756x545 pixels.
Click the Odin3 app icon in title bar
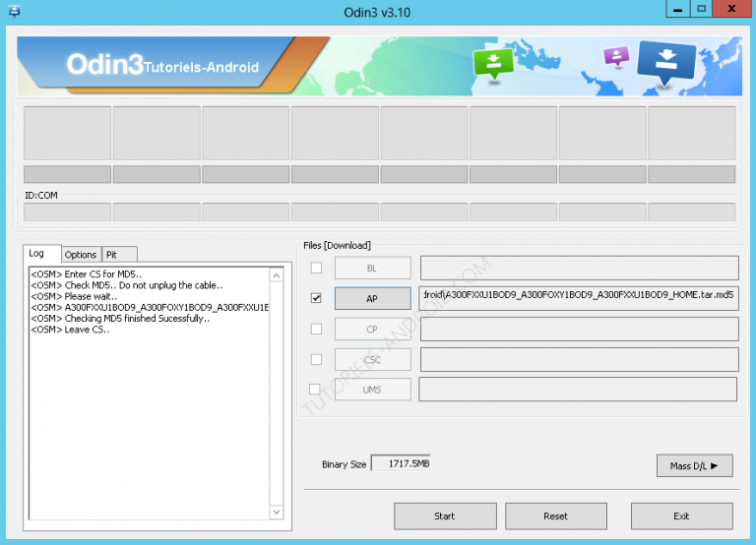point(15,11)
